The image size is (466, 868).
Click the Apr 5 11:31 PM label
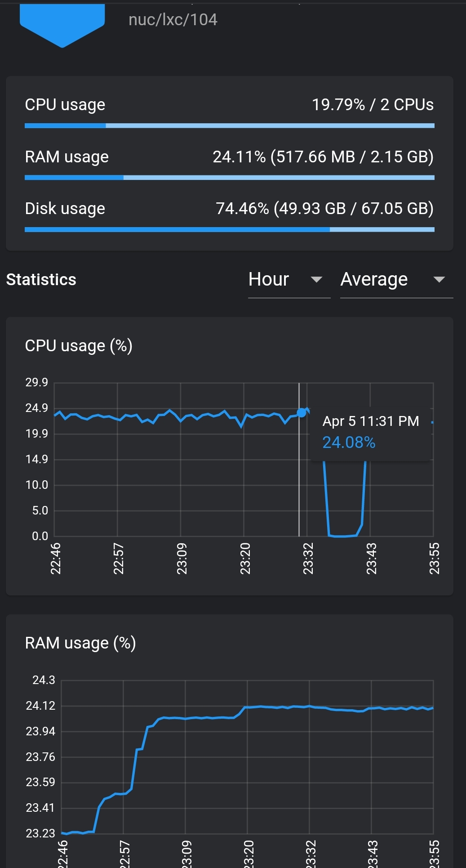[370, 421]
